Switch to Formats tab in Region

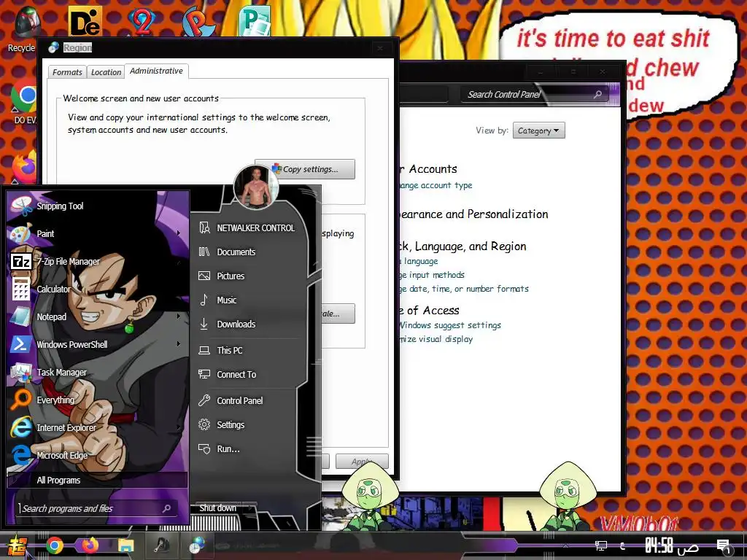[67, 72]
